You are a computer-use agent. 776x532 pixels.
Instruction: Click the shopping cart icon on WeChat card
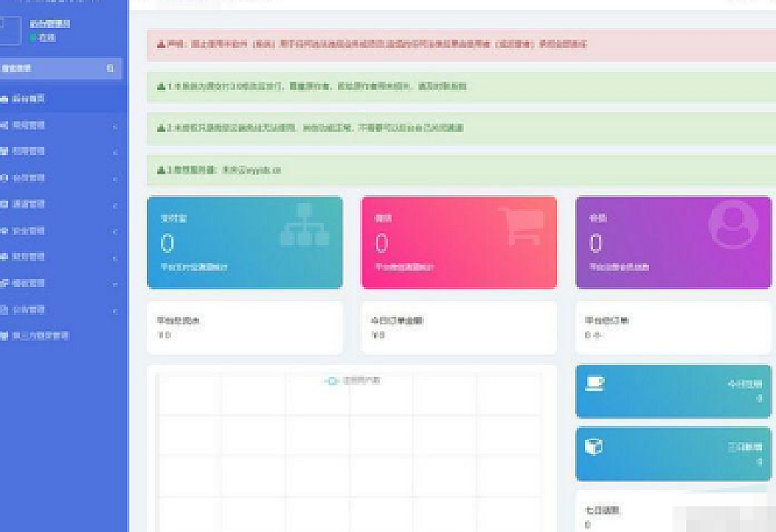coord(520,226)
